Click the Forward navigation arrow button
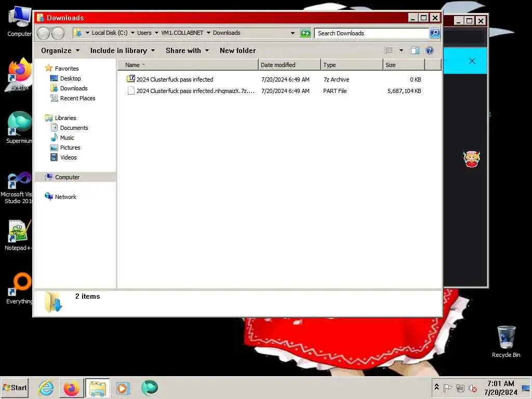Screen dimensions: 532x399 pyautogui.click(x=58, y=33)
